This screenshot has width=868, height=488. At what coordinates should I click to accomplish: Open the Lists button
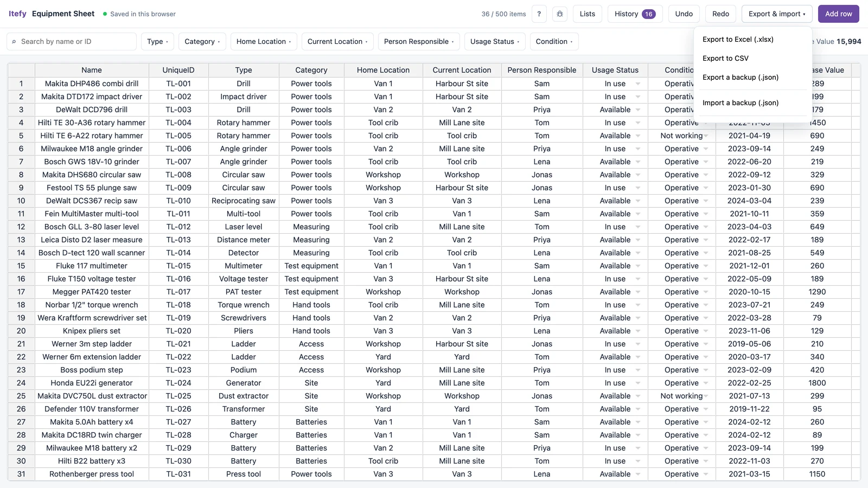click(x=587, y=14)
